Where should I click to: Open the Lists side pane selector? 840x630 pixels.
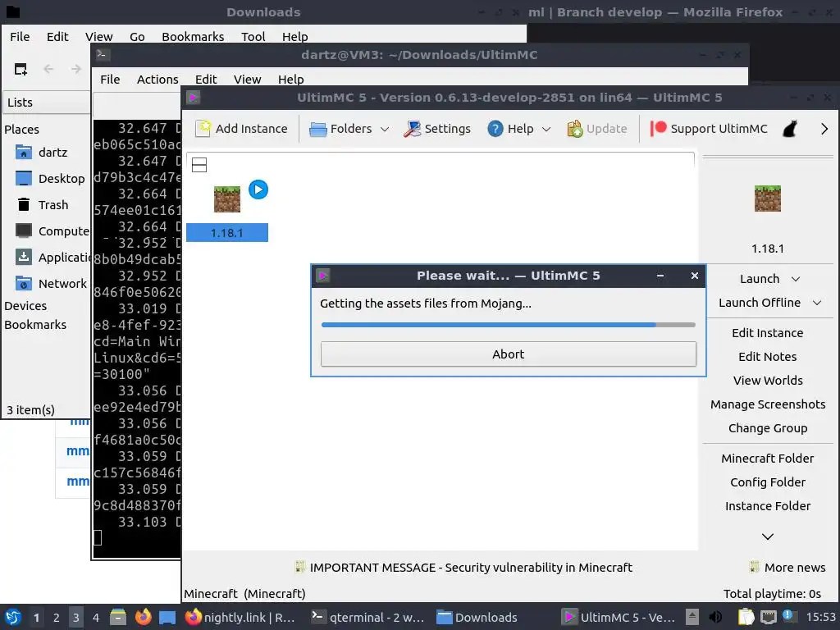pyautogui.click(x=46, y=103)
